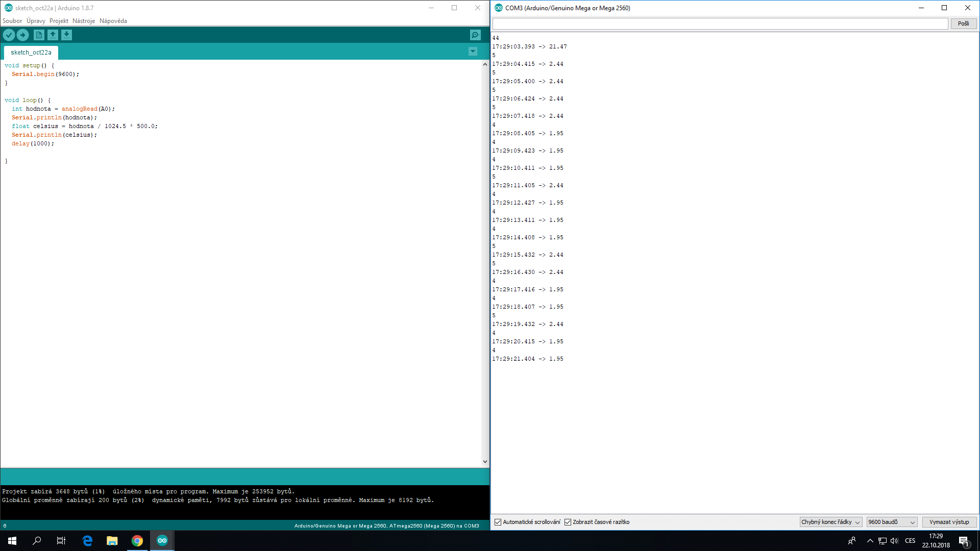Click the Vymazat výstup button
The image size is (980, 551).
coord(949,522)
